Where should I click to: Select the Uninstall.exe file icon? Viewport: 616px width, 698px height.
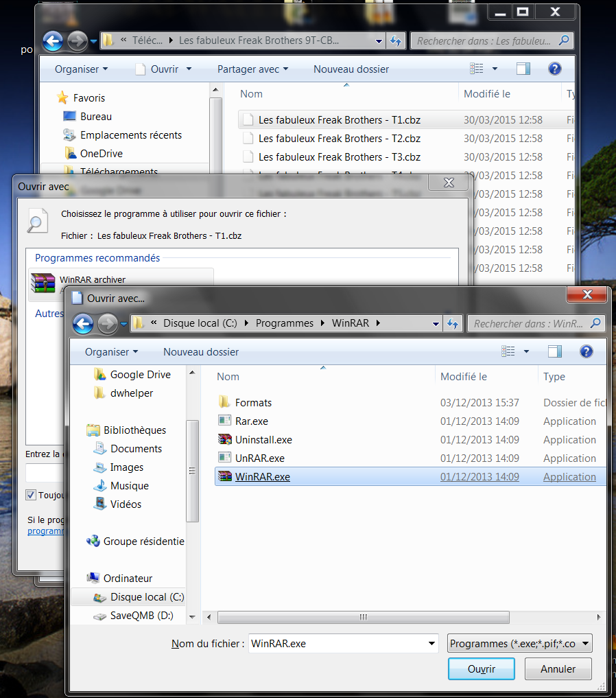click(x=224, y=439)
